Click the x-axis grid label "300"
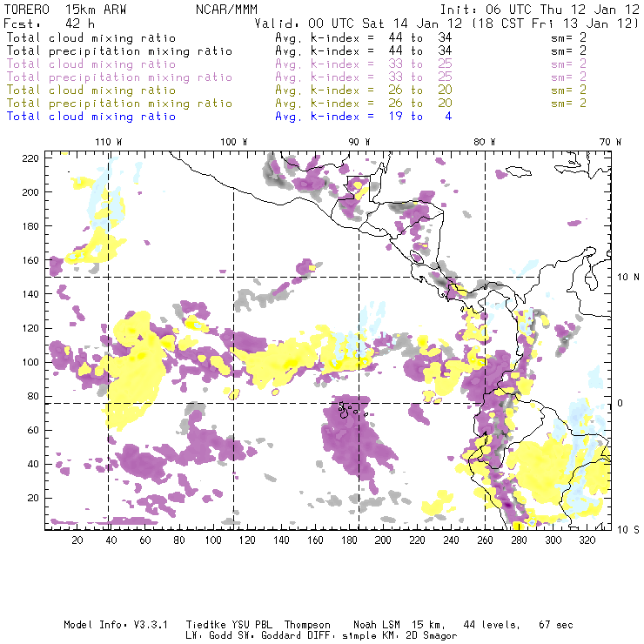 (x=553, y=540)
